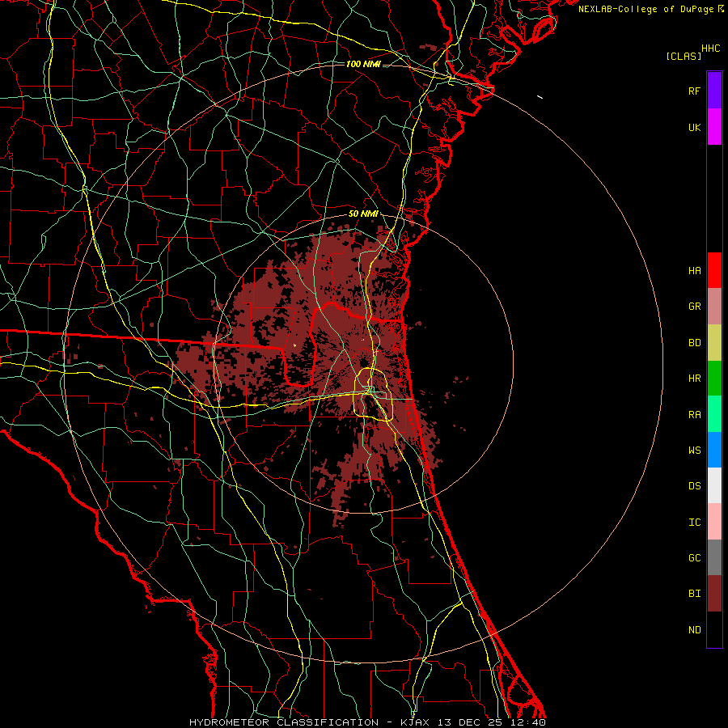
Task: Click the UK magenta legend swatch
Action: coord(714,127)
